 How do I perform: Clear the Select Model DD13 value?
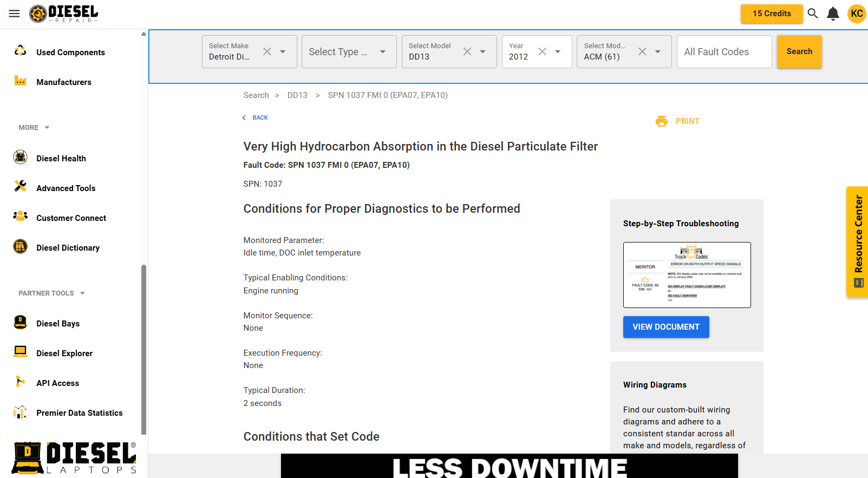tap(467, 51)
